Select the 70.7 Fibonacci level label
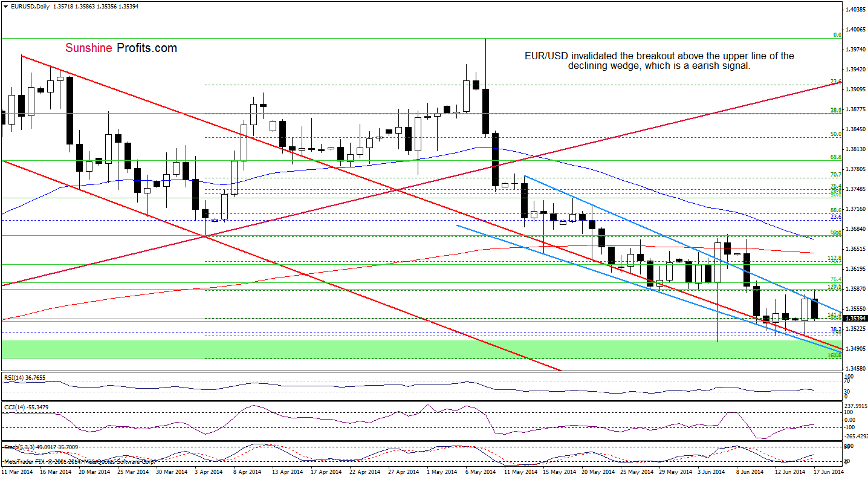The width and height of the screenshot is (868, 477). click(x=836, y=175)
